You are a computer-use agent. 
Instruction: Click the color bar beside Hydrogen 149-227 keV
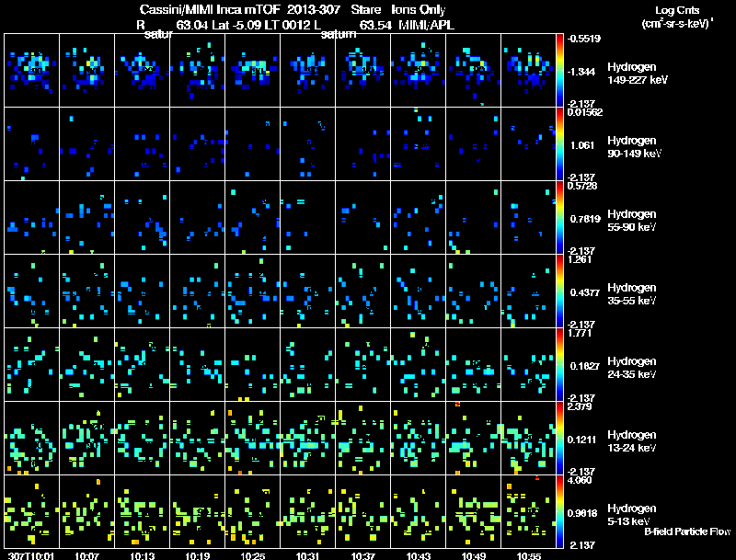[559, 71]
